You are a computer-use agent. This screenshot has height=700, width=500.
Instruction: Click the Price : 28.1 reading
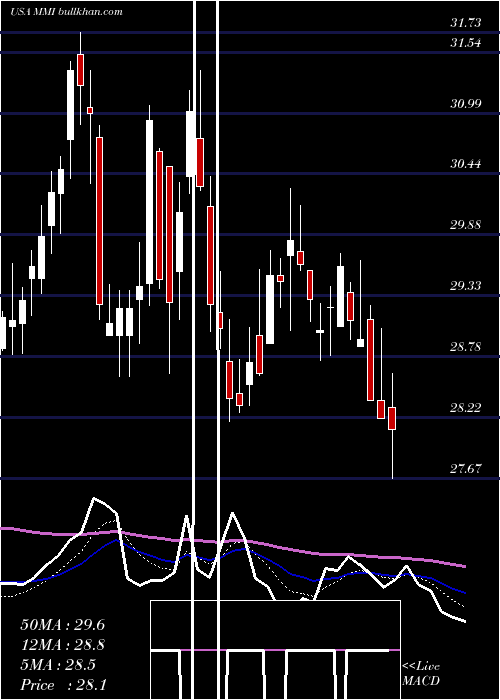point(63,684)
